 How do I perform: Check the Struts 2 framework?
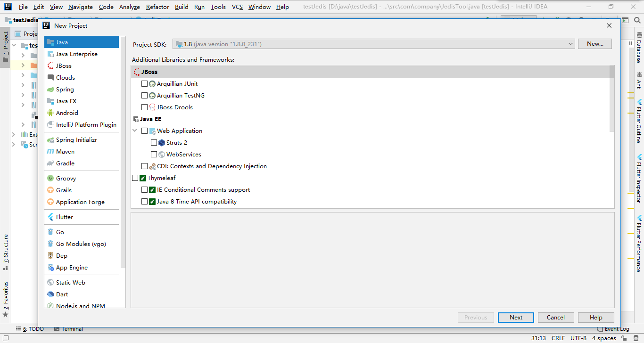(154, 142)
